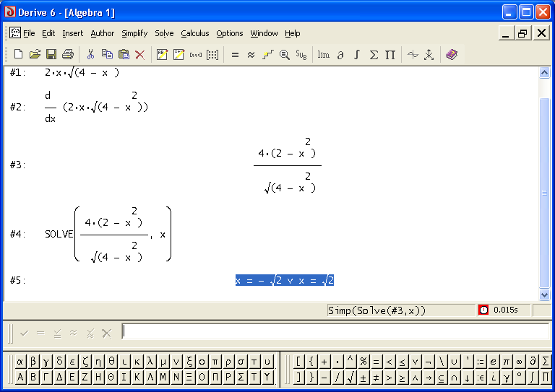
Task: Click the Approximate toolbar icon
Action: coord(251,54)
